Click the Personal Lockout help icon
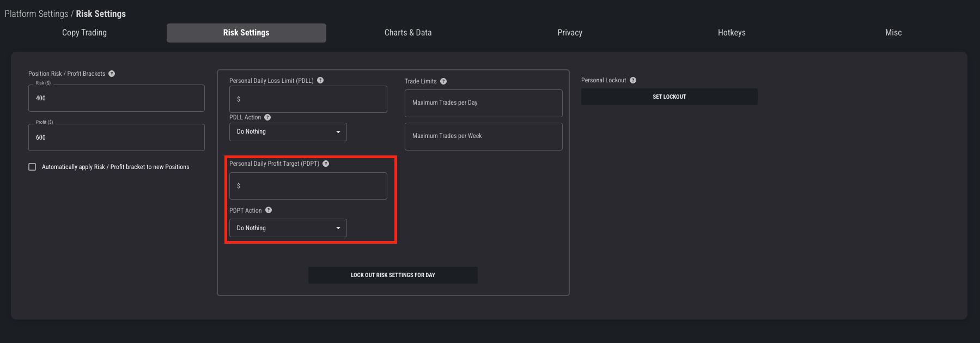980x343 pixels. pos(633,80)
